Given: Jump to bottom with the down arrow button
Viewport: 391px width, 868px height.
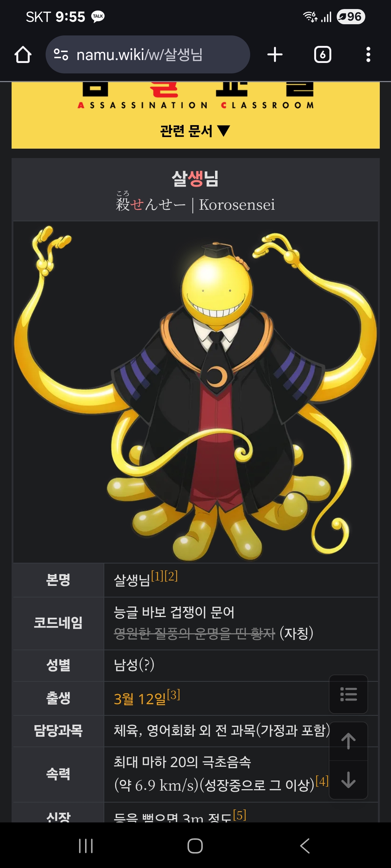Looking at the screenshot, I should click(348, 780).
